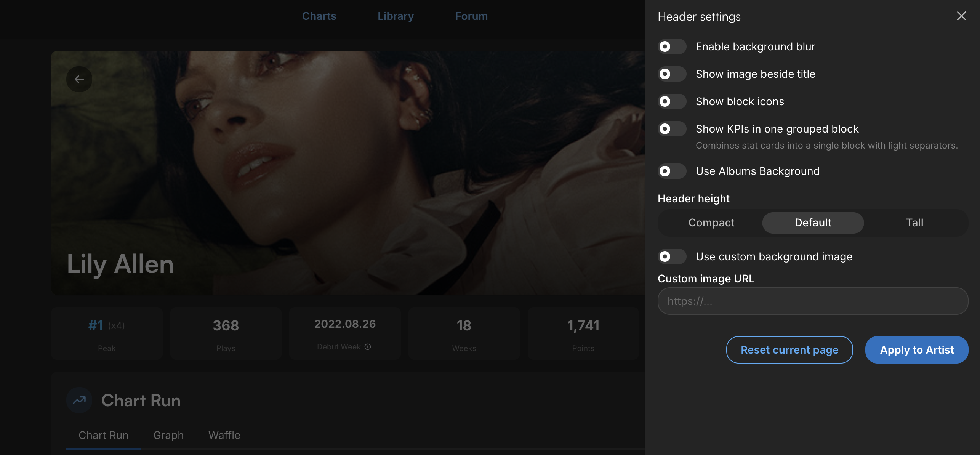Click the Chart Run section heading
This screenshot has width=980, height=455.
point(141,401)
